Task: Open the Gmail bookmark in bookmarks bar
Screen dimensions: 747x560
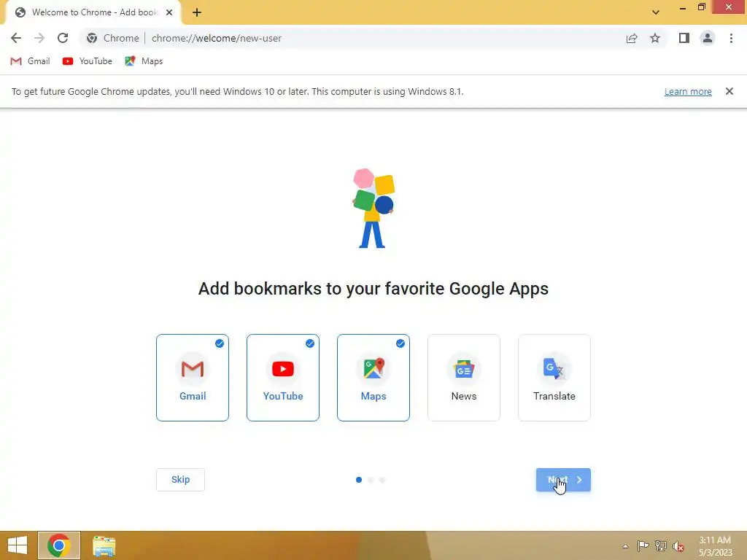Action: [30, 61]
